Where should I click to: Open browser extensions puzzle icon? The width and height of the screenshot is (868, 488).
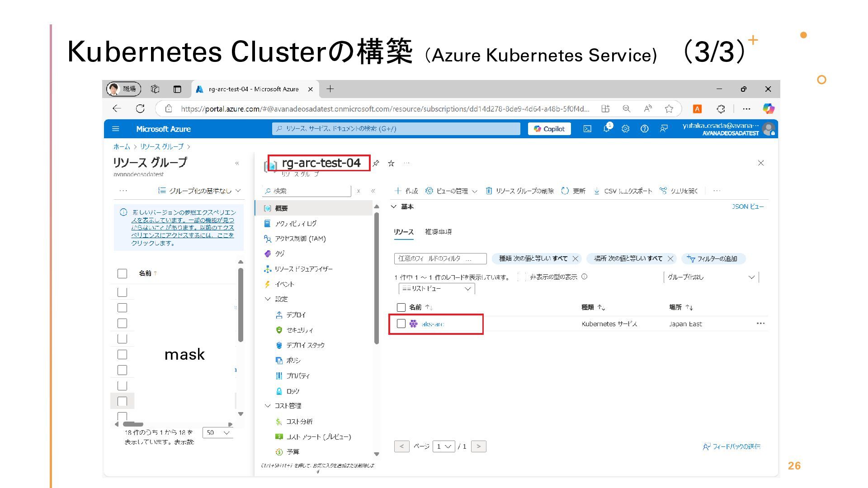point(721,108)
